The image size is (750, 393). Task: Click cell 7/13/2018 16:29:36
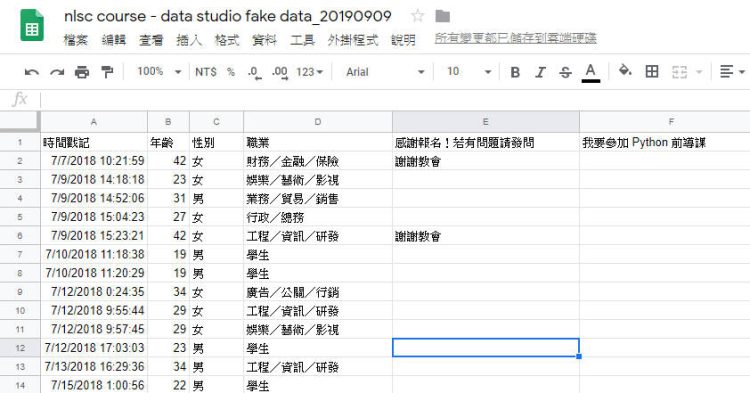click(x=94, y=367)
